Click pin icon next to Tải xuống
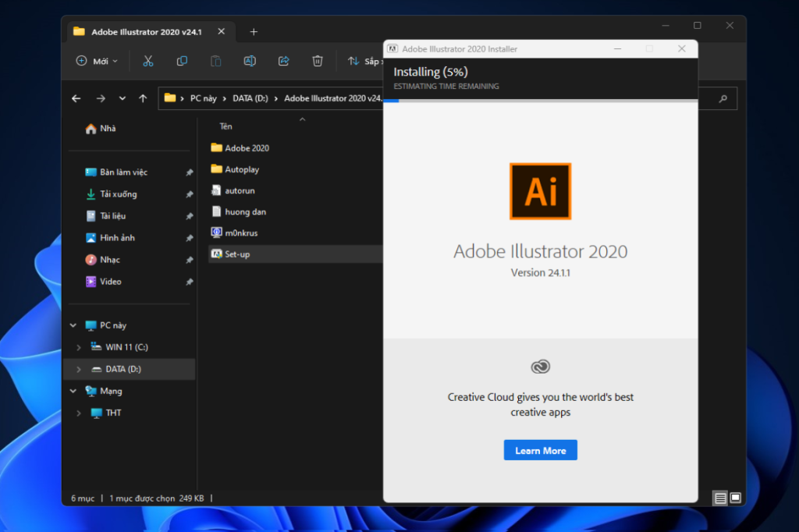 pos(189,195)
